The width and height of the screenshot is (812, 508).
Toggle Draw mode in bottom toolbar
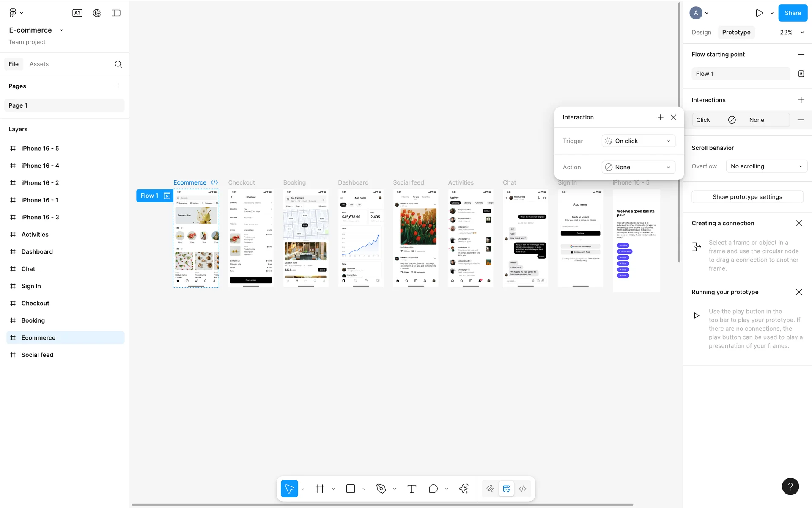pyautogui.click(x=490, y=489)
